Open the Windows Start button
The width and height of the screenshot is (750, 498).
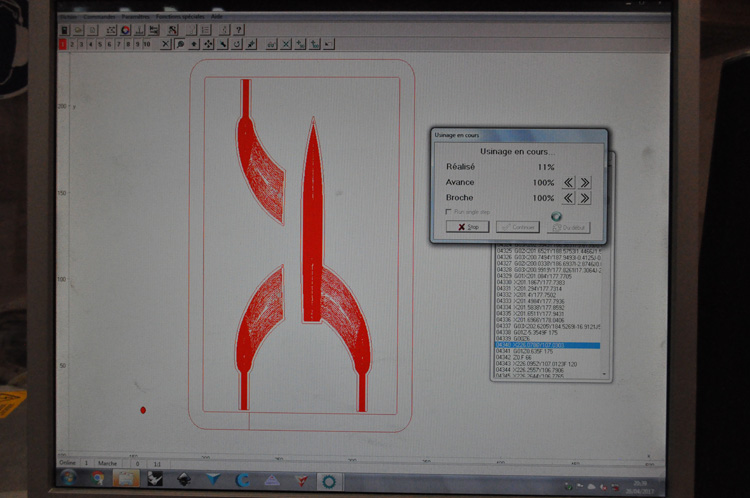click(x=68, y=477)
